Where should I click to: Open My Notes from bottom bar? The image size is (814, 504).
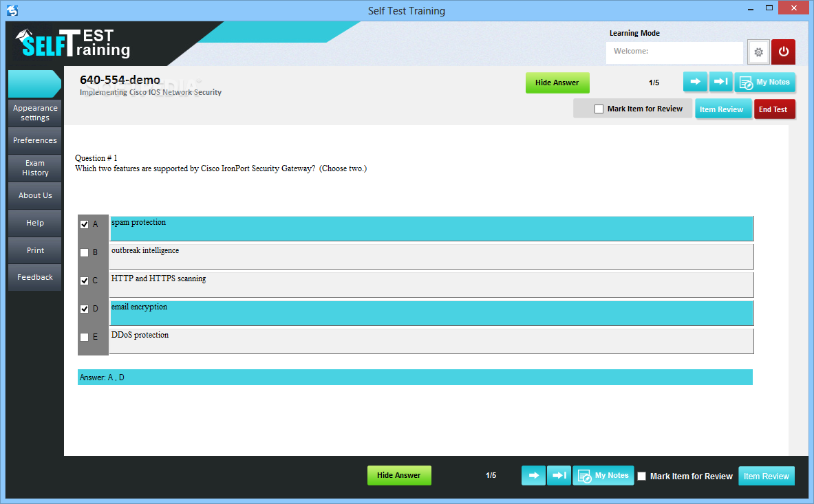pyautogui.click(x=603, y=476)
